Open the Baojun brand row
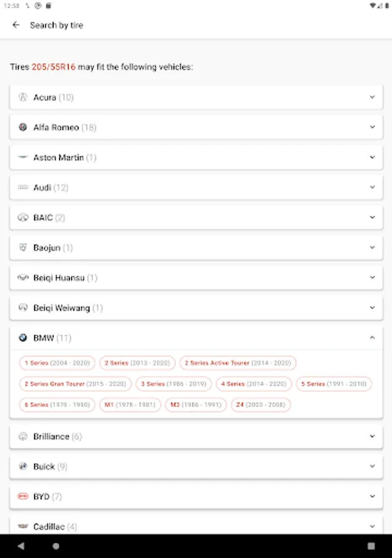This screenshot has width=392, height=558. pos(196,247)
